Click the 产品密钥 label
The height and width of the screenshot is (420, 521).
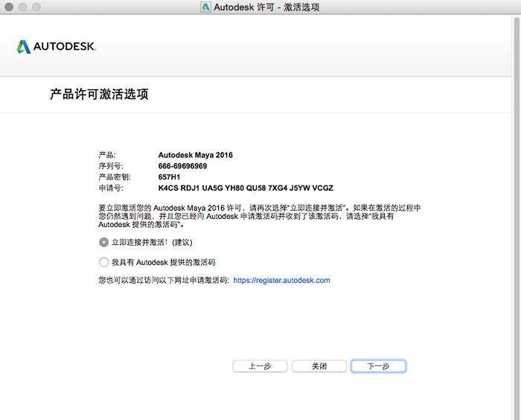tap(115, 177)
